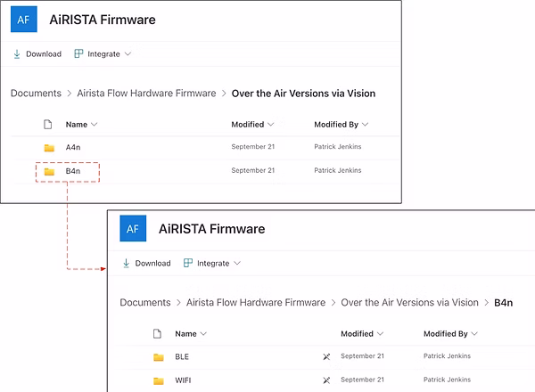Click the B4n folder icon in the upper list
Screen dimensions: 535x392
tap(49, 171)
